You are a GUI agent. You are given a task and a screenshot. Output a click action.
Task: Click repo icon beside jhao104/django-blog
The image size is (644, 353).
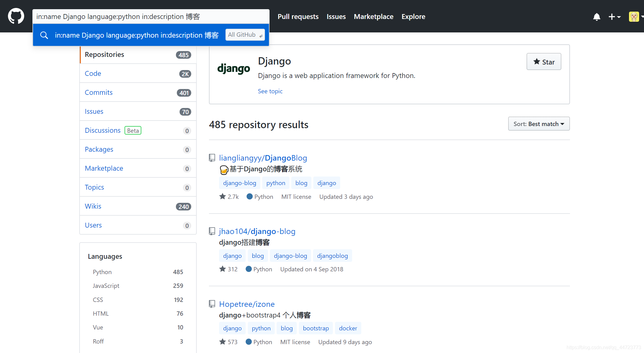point(212,231)
